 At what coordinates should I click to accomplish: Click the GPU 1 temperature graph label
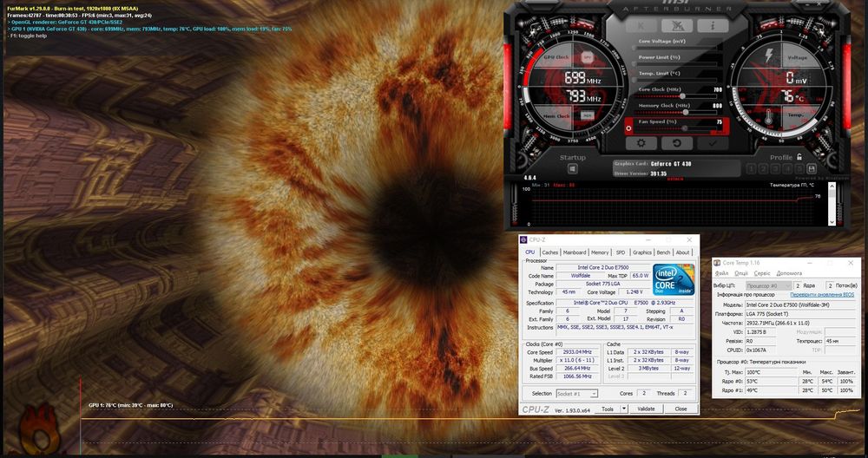(131, 405)
